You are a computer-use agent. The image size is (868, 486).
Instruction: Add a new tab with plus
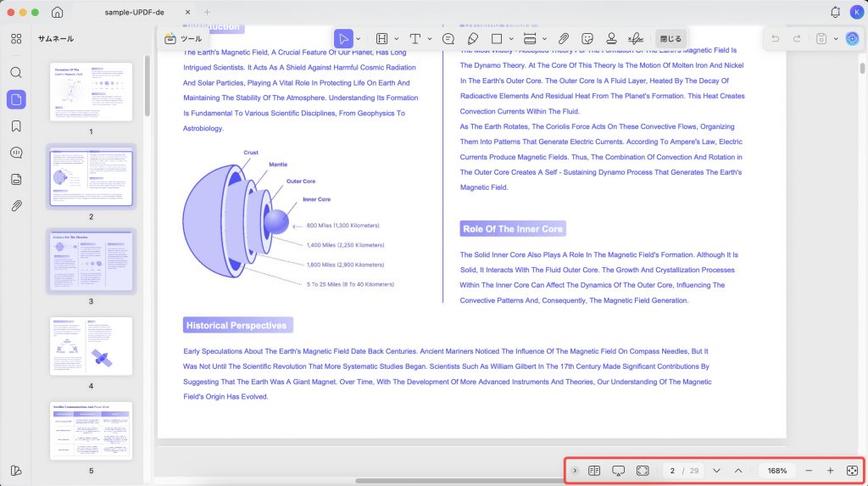207,12
